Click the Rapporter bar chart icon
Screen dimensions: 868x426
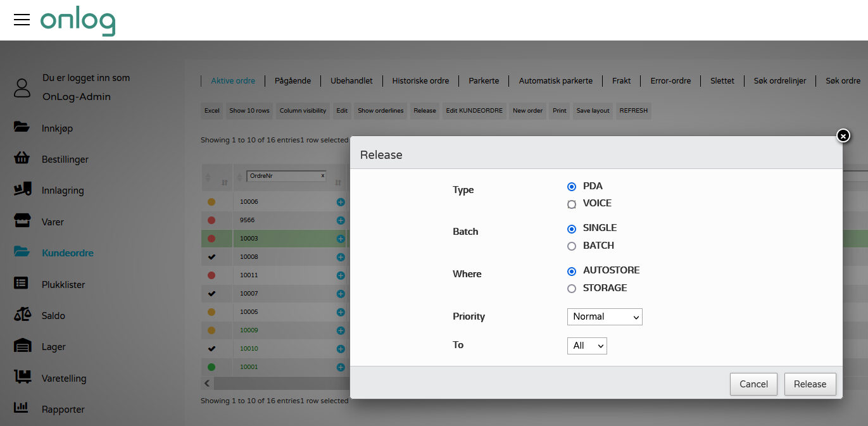(22, 408)
